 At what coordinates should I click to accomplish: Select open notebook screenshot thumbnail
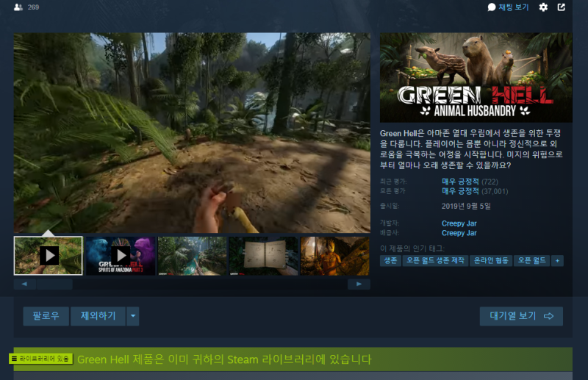click(263, 256)
